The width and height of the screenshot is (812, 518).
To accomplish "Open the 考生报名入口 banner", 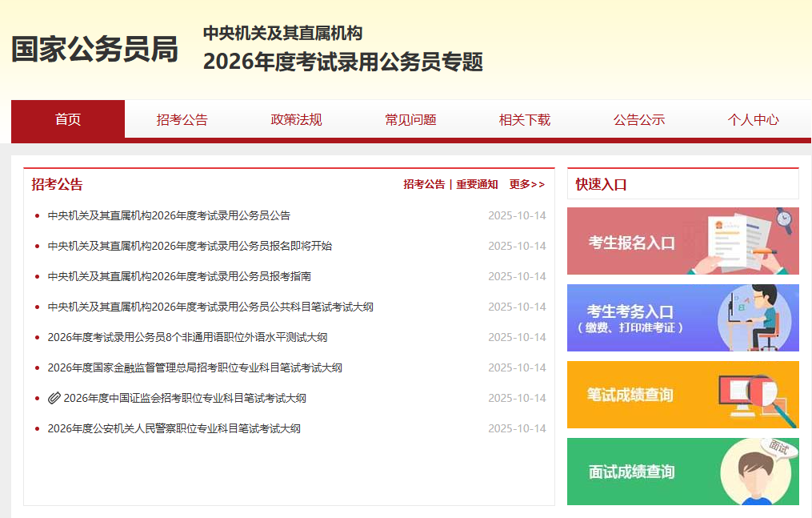I will tap(682, 241).
